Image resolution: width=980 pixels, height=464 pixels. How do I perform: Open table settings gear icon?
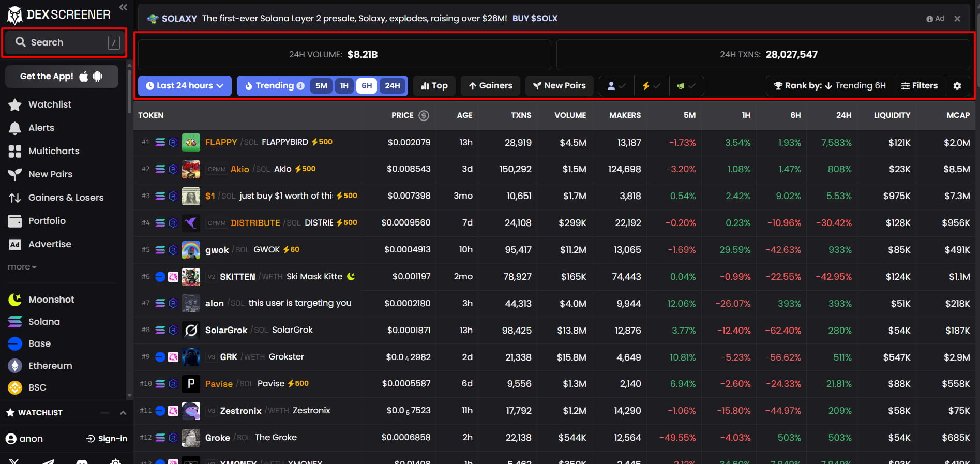pyautogui.click(x=957, y=86)
